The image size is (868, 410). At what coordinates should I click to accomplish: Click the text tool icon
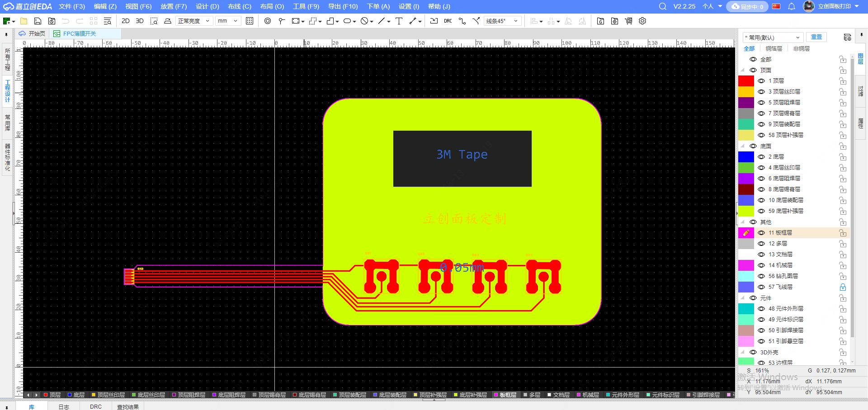[399, 21]
